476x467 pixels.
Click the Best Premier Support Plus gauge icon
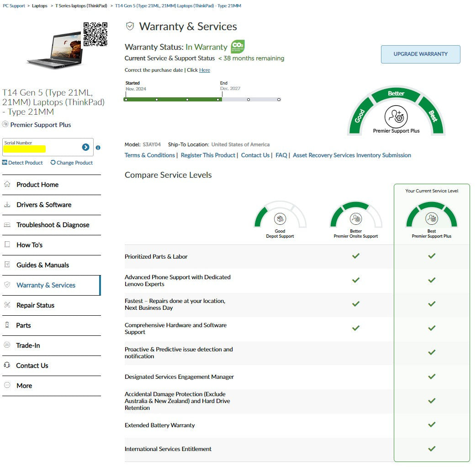click(432, 218)
